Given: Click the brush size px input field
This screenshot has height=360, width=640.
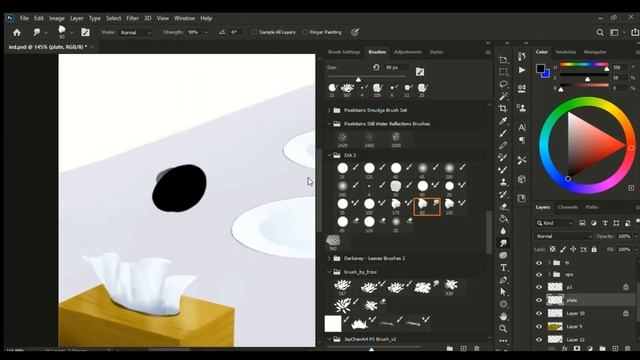Looking at the screenshot, I should (x=396, y=67).
